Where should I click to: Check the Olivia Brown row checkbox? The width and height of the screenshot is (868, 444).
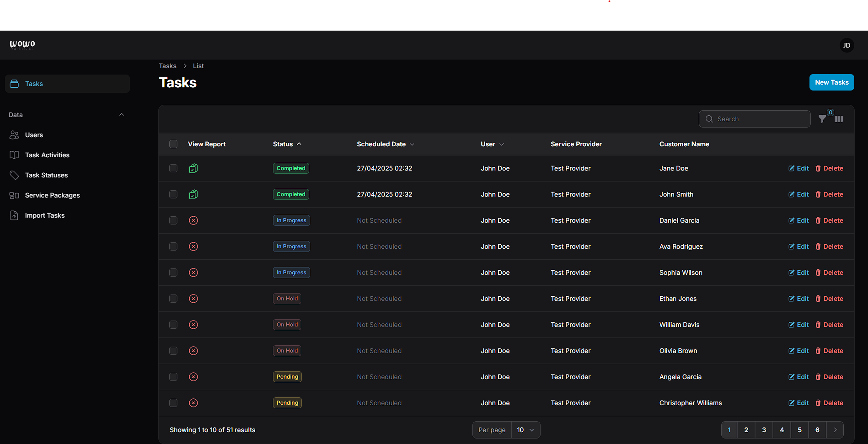[173, 351]
